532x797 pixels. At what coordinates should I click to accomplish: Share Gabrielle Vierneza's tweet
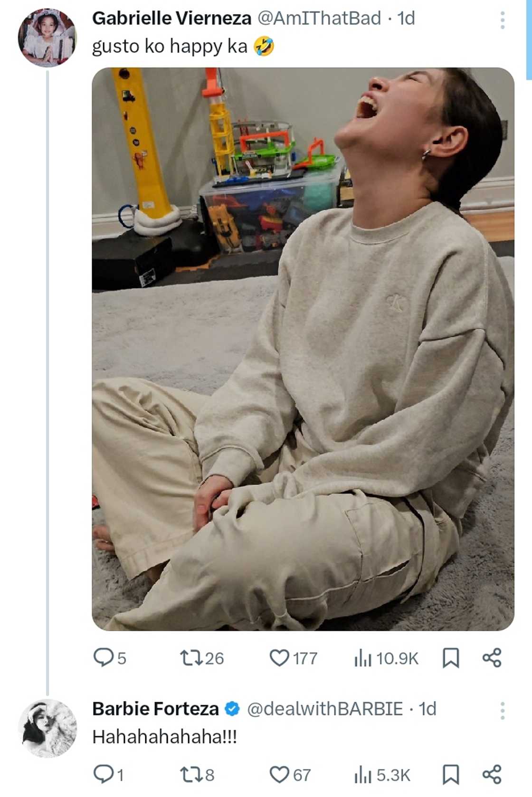point(492,658)
